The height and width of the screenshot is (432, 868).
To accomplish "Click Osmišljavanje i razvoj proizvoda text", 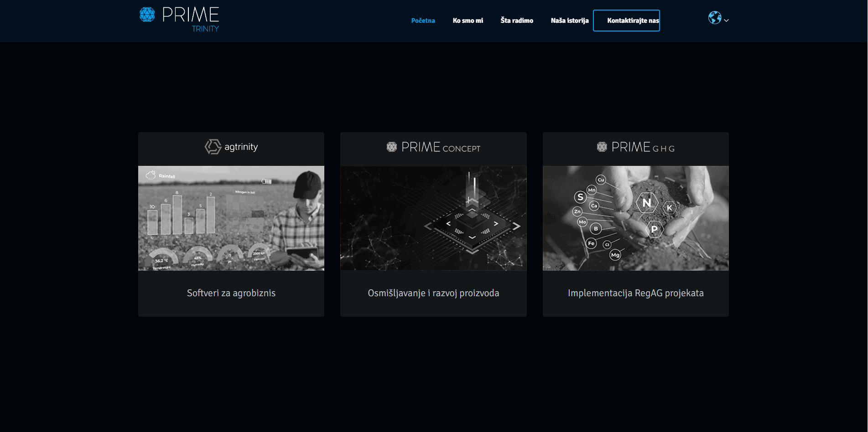I will [x=433, y=293].
